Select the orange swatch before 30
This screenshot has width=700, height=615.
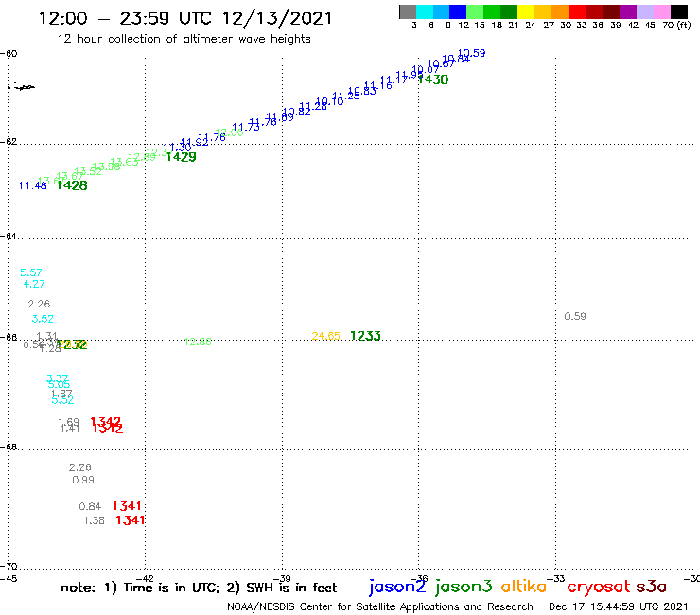coord(560,11)
